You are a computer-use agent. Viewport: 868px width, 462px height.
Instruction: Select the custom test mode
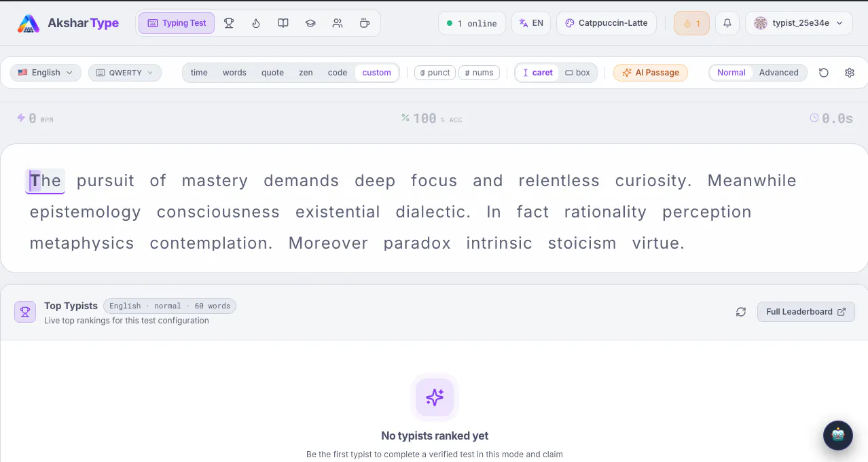coord(376,73)
